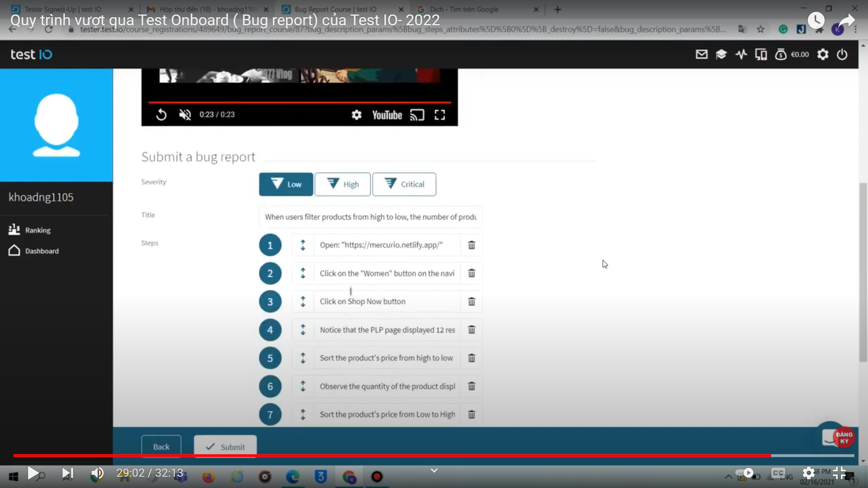Click the graduation cap academy icon

pos(721,55)
